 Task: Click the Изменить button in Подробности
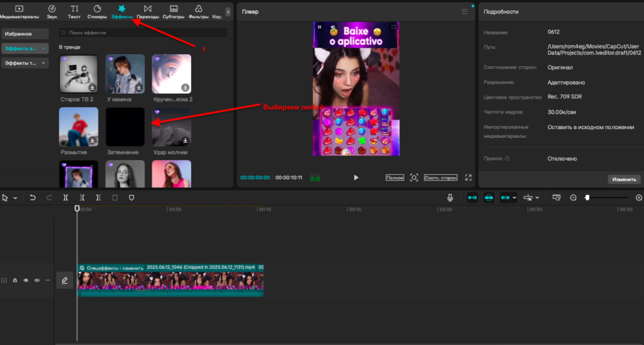(x=624, y=179)
